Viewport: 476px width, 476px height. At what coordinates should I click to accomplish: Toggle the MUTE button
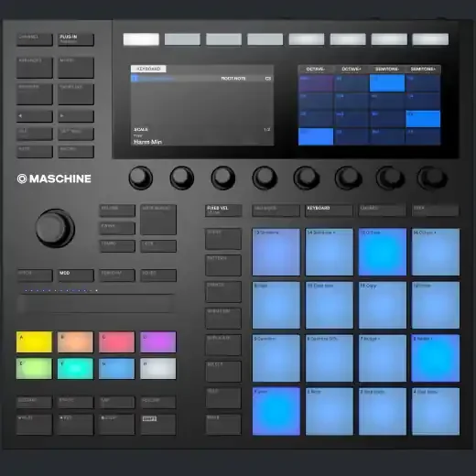[223, 425]
